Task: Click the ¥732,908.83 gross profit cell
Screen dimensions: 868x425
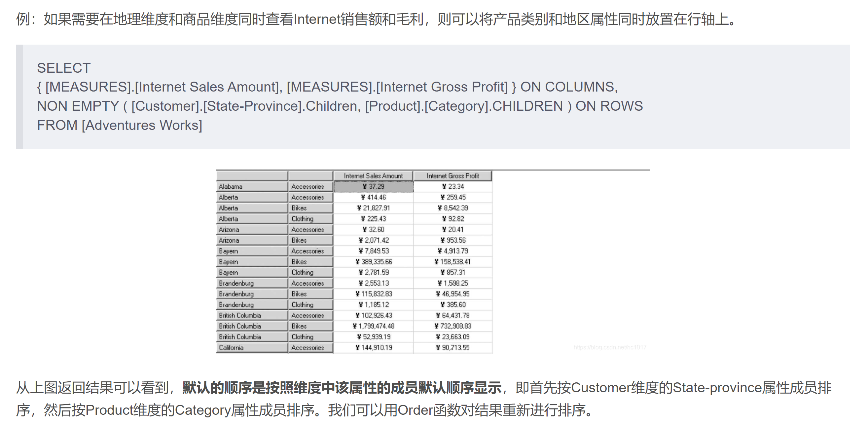Action: 452,326
